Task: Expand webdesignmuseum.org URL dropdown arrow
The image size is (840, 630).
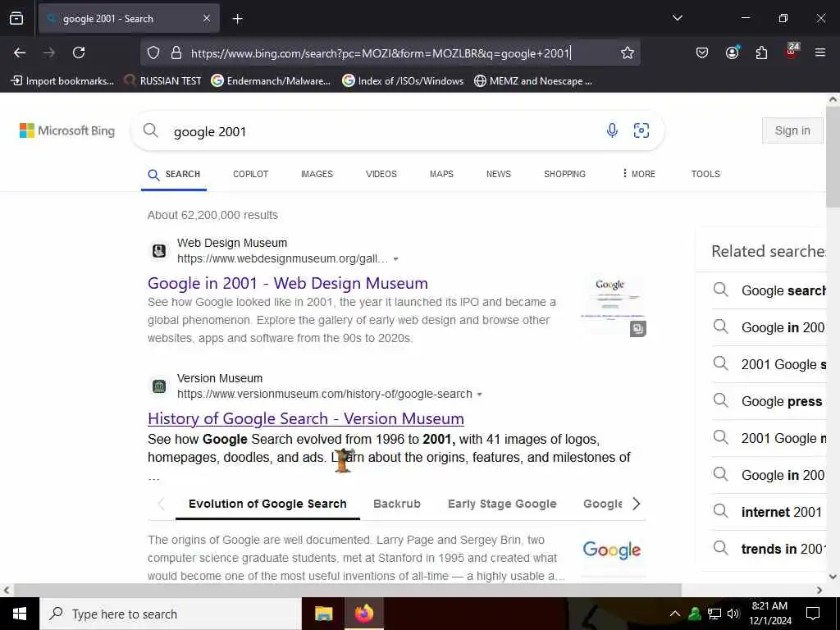Action: point(396,258)
